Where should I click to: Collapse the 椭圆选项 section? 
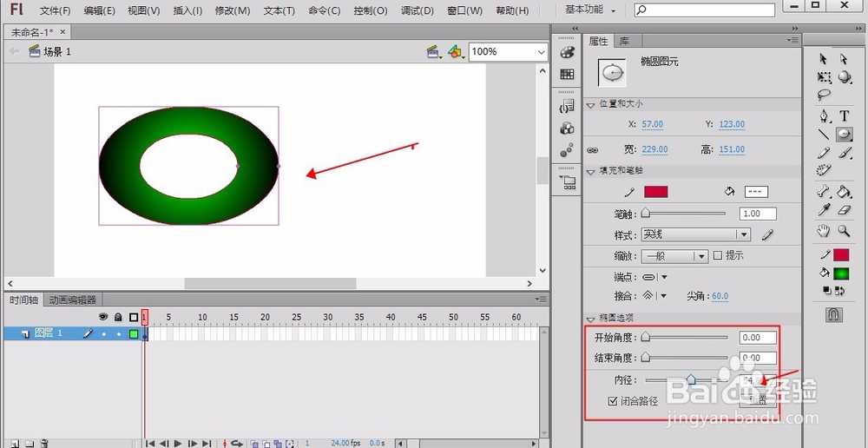pyautogui.click(x=590, y=319)
